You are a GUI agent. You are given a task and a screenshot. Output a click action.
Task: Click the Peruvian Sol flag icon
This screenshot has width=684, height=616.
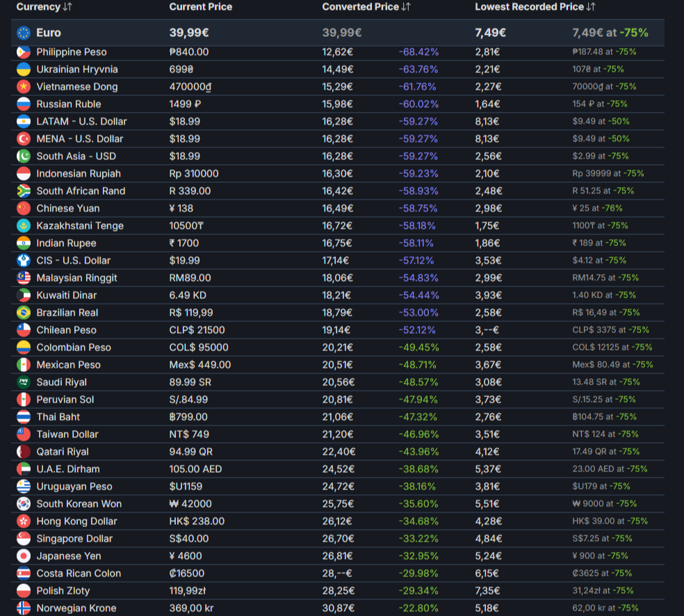[24, 400]
